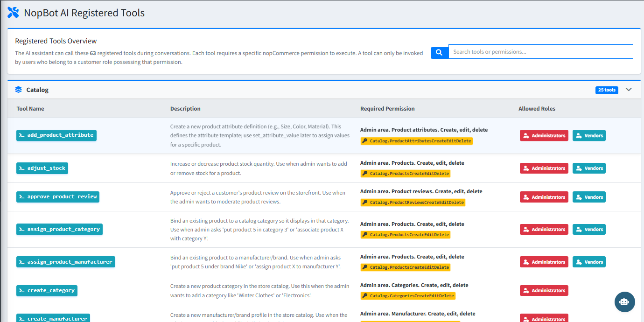Select the create_manufacturer tool tag
Image resolution: width=644 pixels, height=322 pixels.
pyautogui.click(x=53, y=319)
